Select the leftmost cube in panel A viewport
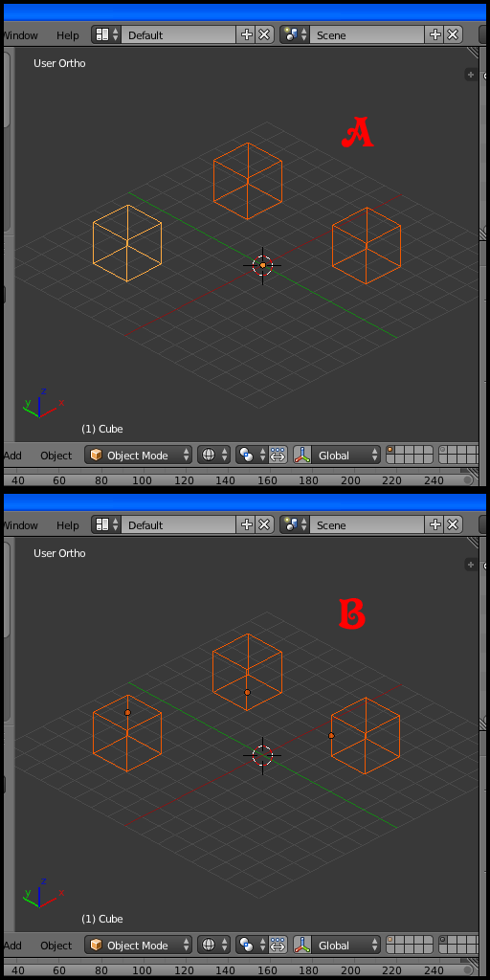Image resolution: width=490 pixels, height=980 pixels. (127, 243)
